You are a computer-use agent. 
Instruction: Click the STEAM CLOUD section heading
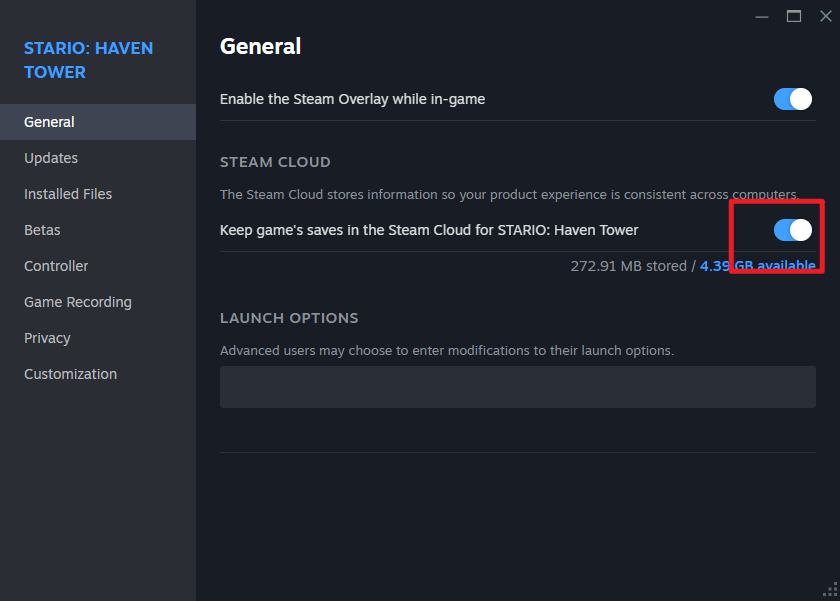pyautogui.click(x=275, y=162)
